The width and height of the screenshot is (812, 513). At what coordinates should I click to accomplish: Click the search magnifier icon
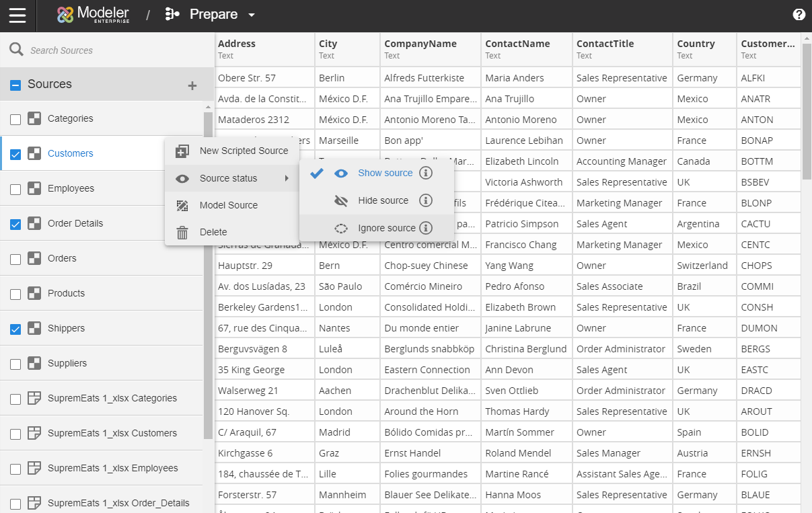(16, 50)
